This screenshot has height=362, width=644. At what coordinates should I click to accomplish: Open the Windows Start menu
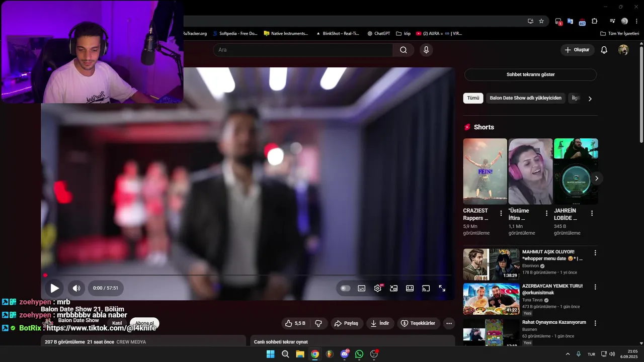tap(270, 354)
